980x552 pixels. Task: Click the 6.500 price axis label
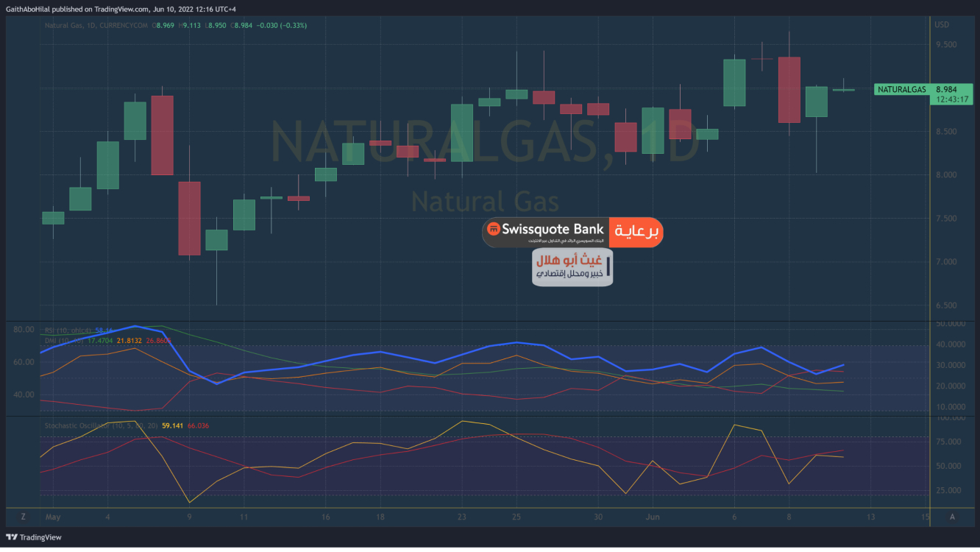(x=945, y=305)
